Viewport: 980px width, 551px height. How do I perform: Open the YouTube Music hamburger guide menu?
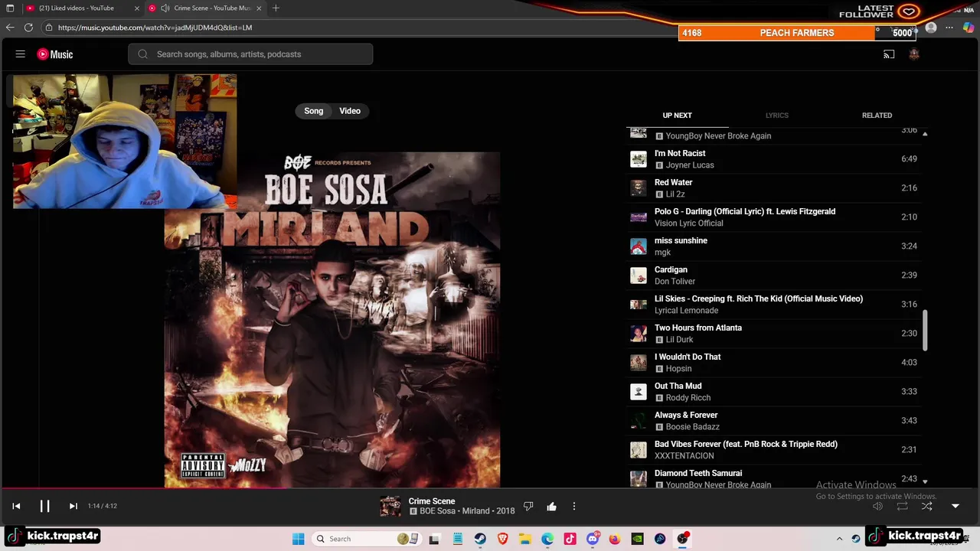(21, 54)
